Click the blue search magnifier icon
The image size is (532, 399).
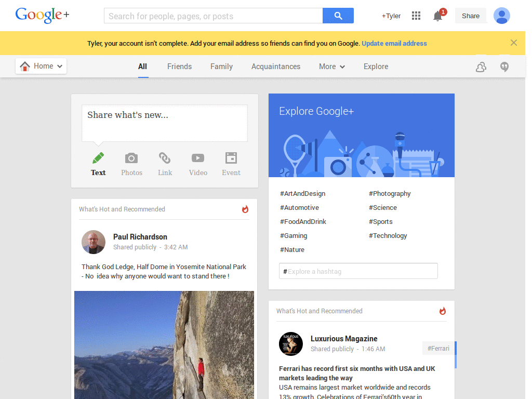(338, 16)
